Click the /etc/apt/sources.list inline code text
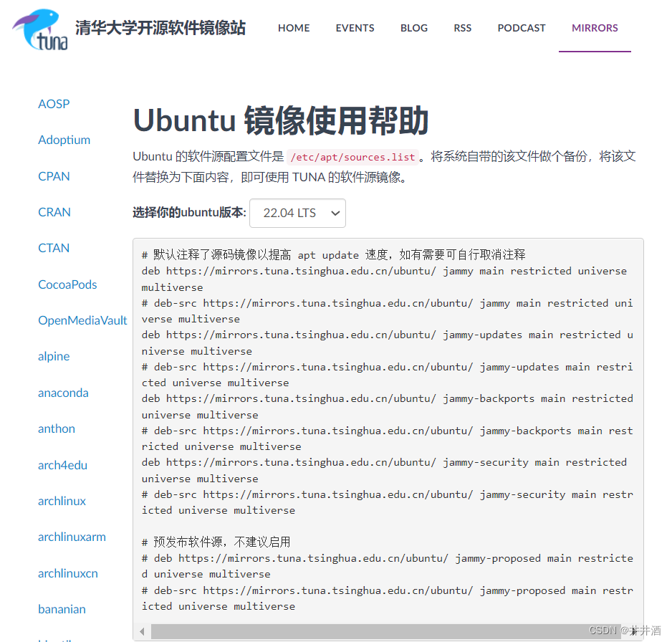The height and width of the screenshot is (642, 672). pyautogui.click(x=352, y=158)
